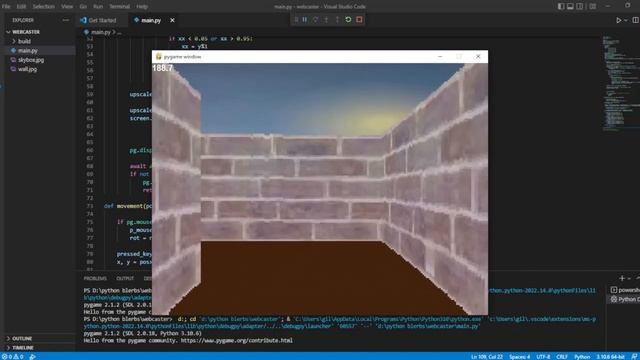Open the Selection menu
640x360 pixels.
[44, 7]
